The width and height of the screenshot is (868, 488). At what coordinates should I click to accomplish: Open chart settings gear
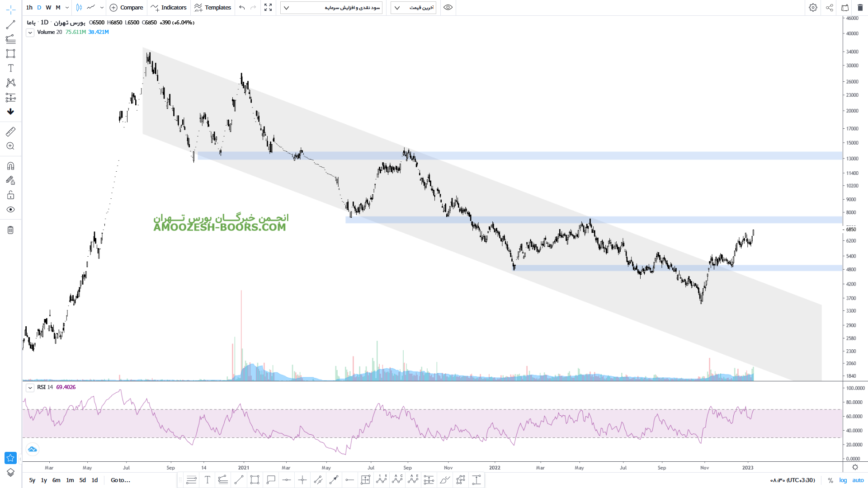pos(813,7)
